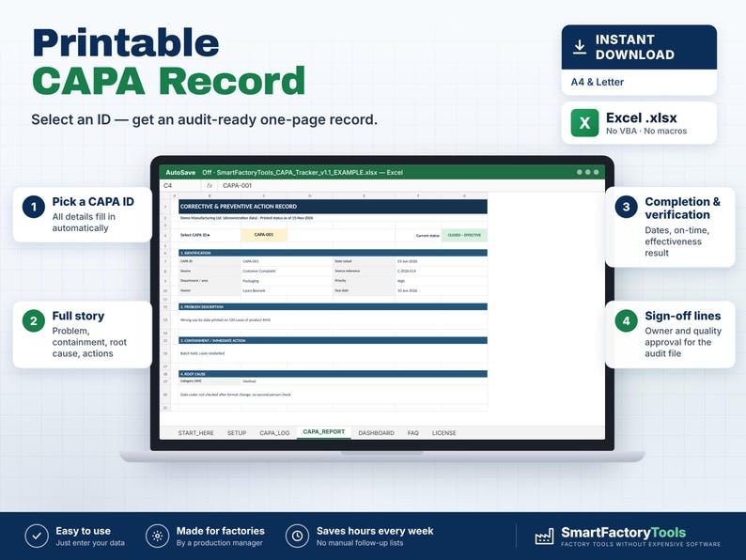Click the 2. PROBLEM DESCRIPTION section header

[x=333, y=307]
